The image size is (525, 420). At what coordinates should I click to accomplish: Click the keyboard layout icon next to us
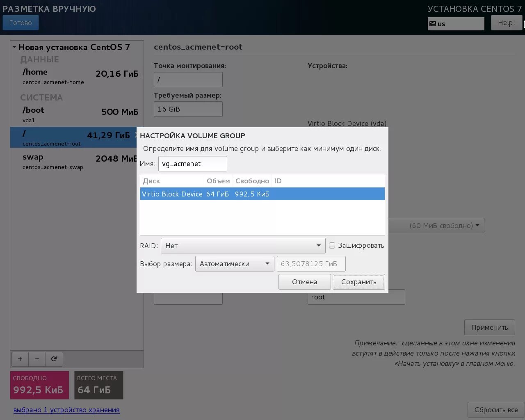click(433, 24)
